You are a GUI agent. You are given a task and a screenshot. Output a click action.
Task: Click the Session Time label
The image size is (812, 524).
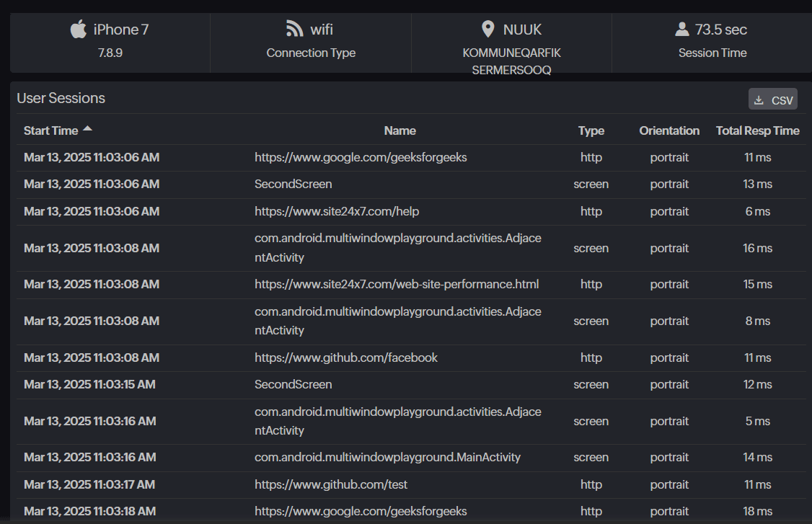point(712,53)
